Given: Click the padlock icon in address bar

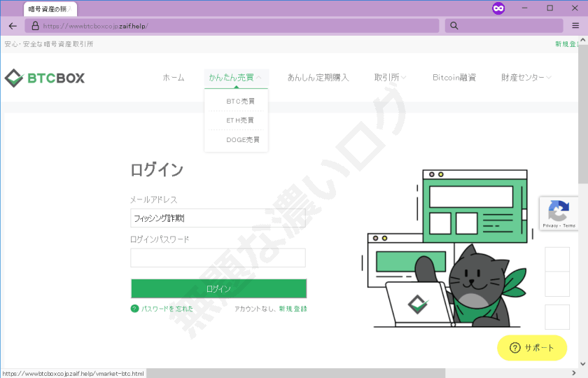Looking at the screenshot, I should tap(35, 26).
